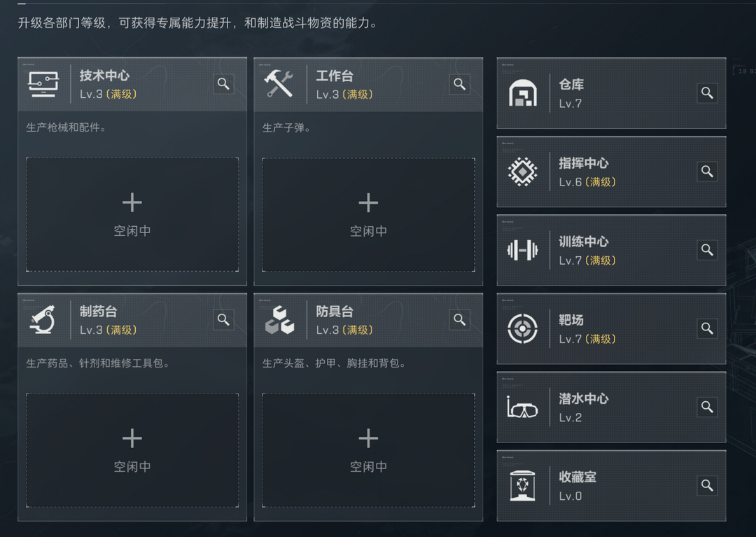Click the 仓库 magnifier icon

tap(707, 93)
